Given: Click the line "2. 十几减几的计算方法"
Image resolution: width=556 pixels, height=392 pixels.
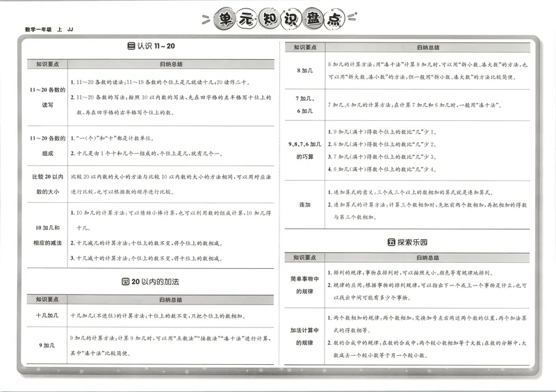Looking at the screenshot, I should [x=147, y=243].
